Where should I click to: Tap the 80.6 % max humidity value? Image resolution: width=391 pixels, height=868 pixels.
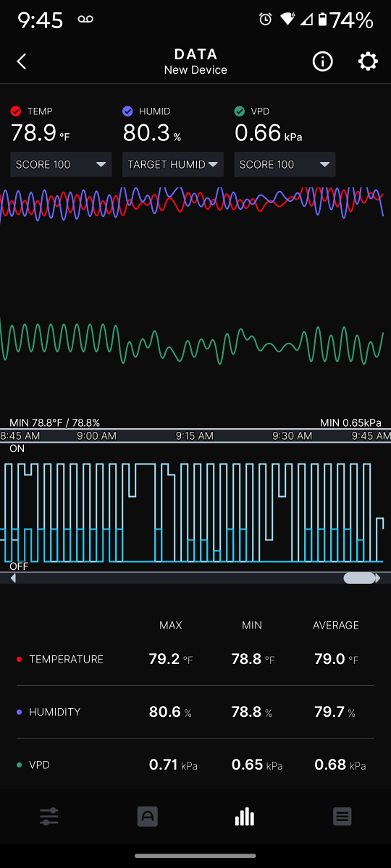point(171,712)
